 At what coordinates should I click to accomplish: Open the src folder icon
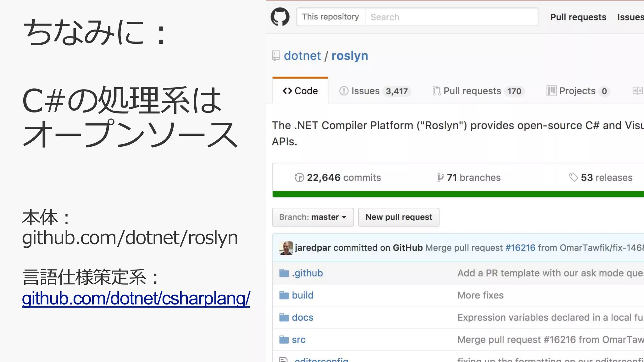(284, 339)
